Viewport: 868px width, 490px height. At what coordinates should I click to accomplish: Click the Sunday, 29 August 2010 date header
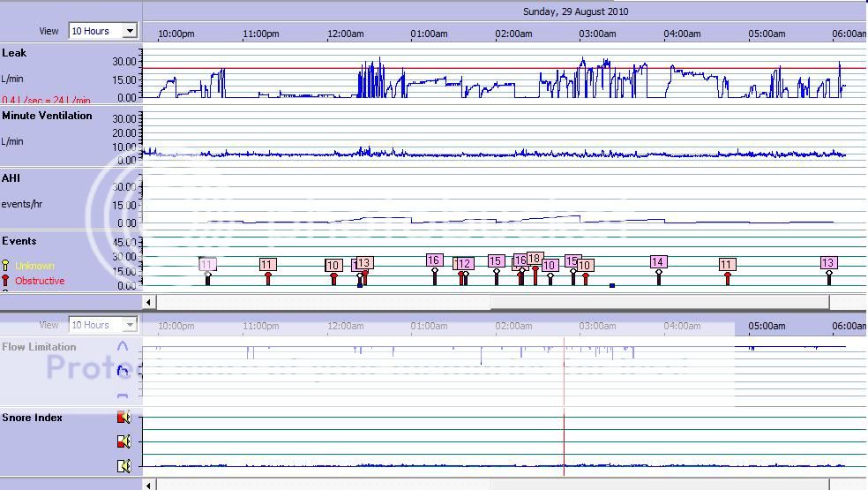pyautogui.click(x=575, y=11)
